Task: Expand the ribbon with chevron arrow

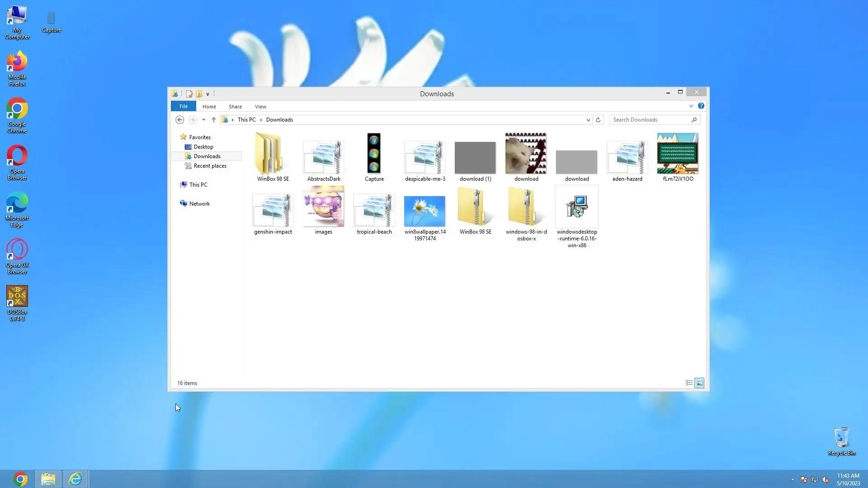Action: (x=691, y=106)
